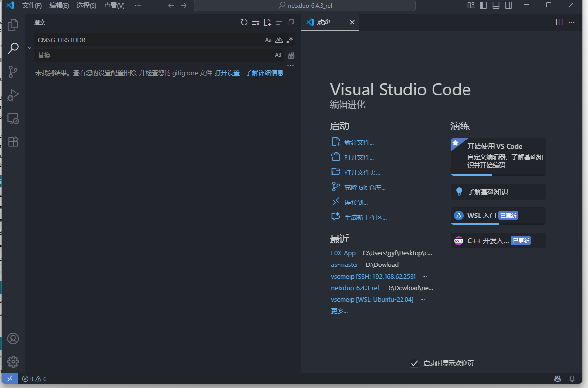Screen dimensions: 588x388
Task: Open recent netxduo-6.4.3_rel folder
Action: (x=355, y=288)
